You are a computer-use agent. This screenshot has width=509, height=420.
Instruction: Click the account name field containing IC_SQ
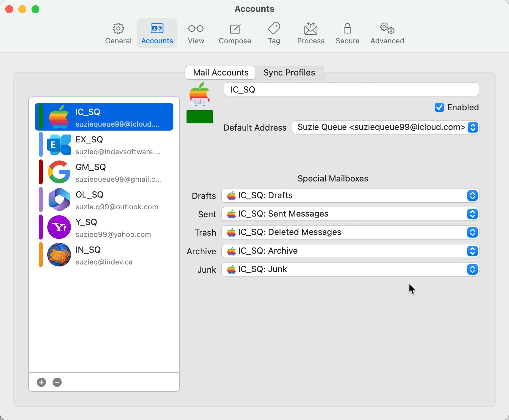(351, 90)
